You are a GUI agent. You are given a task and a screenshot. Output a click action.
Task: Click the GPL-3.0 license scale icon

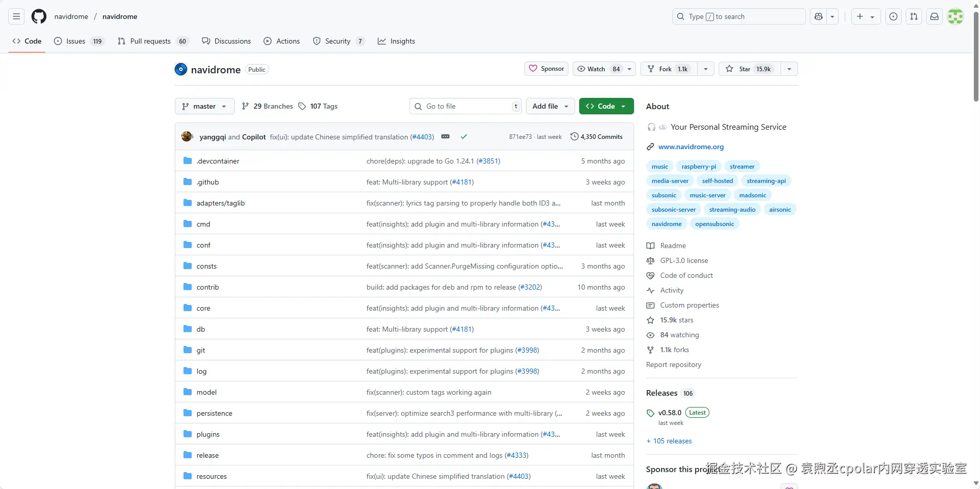pos(650,261)
